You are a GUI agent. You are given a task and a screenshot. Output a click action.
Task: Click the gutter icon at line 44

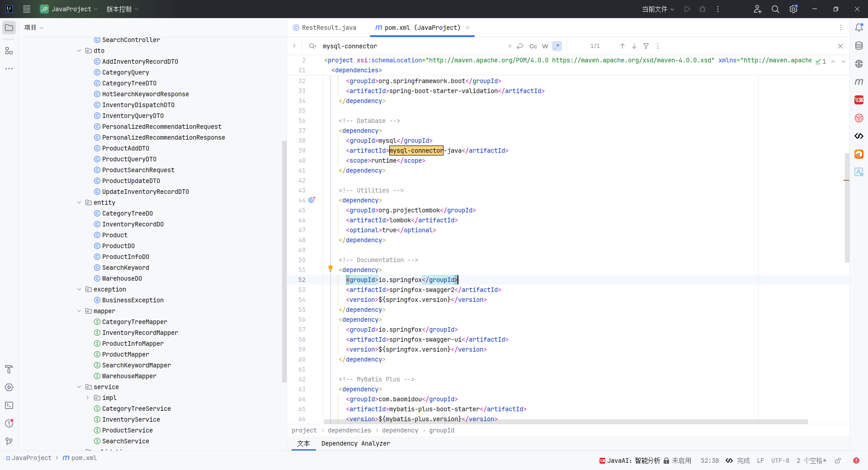coord(311,200)
